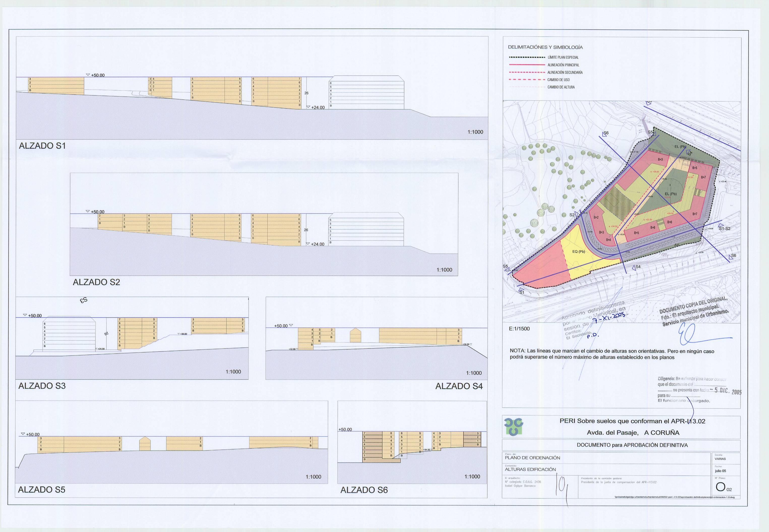
Task: Click the "VARIAS" scale value
Action: pos(720,459)
